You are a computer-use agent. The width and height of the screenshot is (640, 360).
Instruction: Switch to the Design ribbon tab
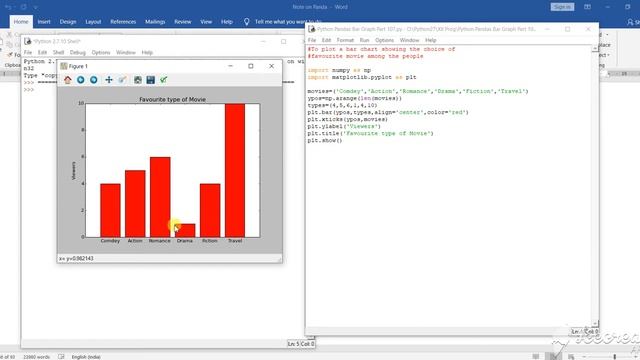pyautogui.click(x=68, y=22)
